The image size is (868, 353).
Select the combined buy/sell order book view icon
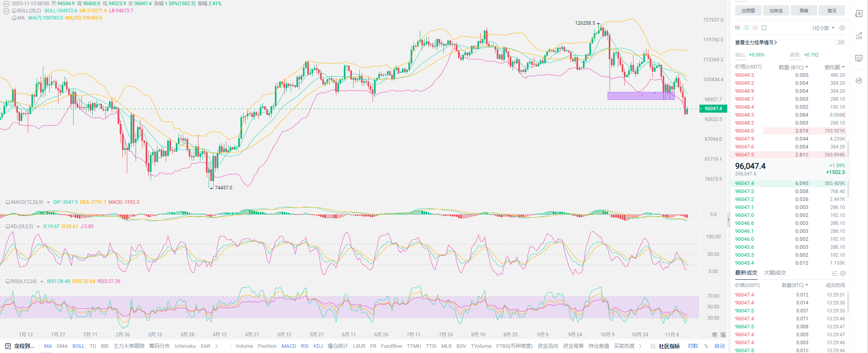pos(738,28)
